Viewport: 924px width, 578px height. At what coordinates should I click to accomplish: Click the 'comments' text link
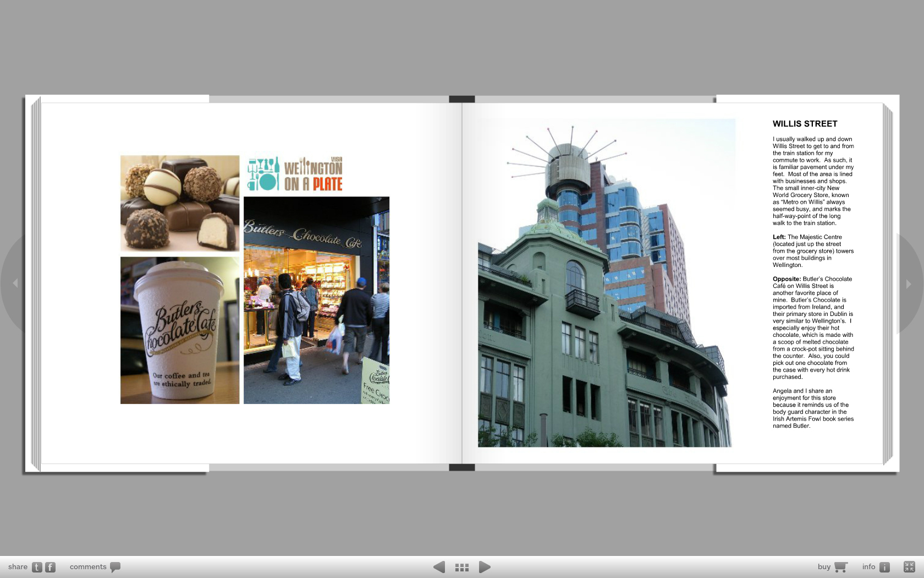click(x=88, y=567)
